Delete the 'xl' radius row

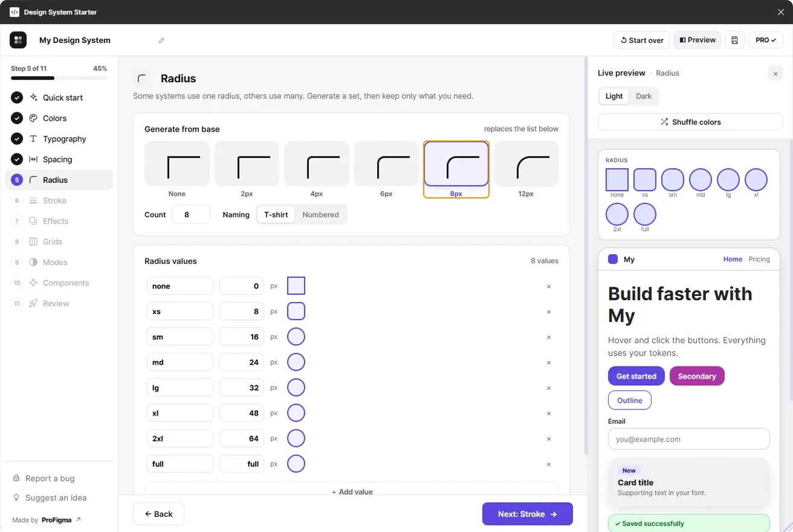tap(549, 413)
